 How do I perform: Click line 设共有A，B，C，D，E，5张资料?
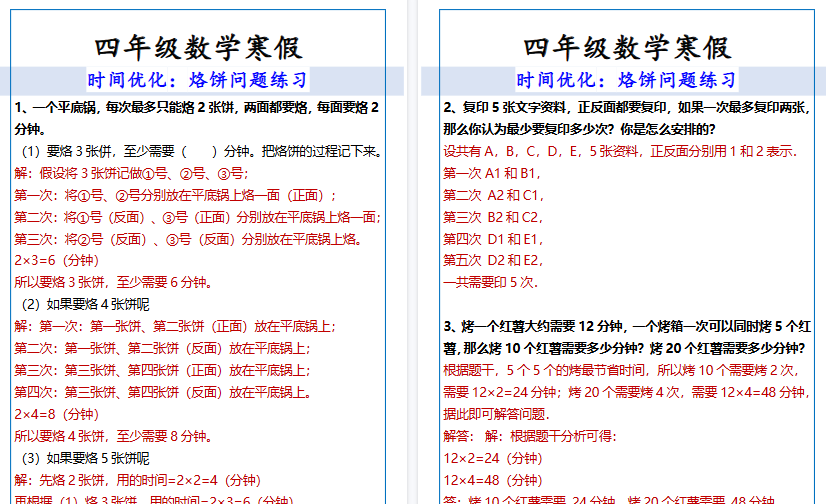(620, 152)
